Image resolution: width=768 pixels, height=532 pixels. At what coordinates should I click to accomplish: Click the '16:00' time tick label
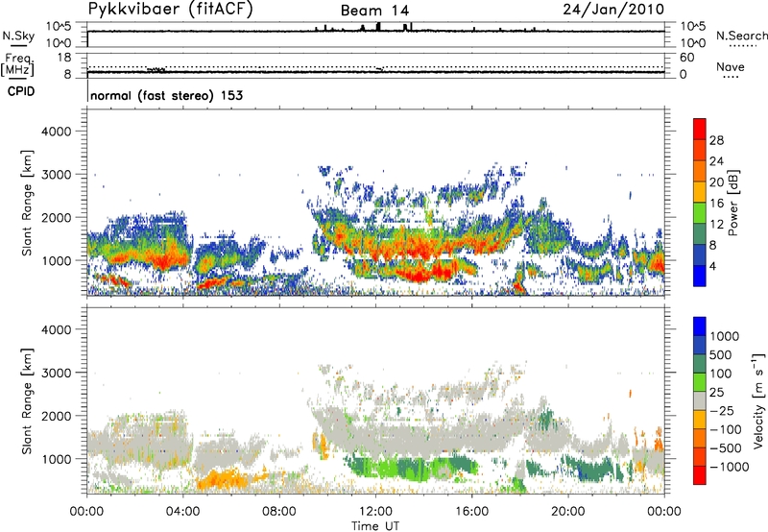click(x=471, y=512)
